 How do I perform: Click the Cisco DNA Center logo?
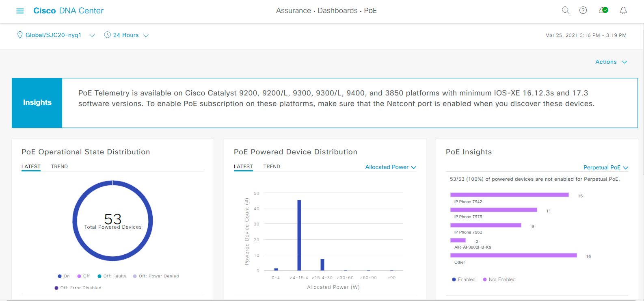68,11
